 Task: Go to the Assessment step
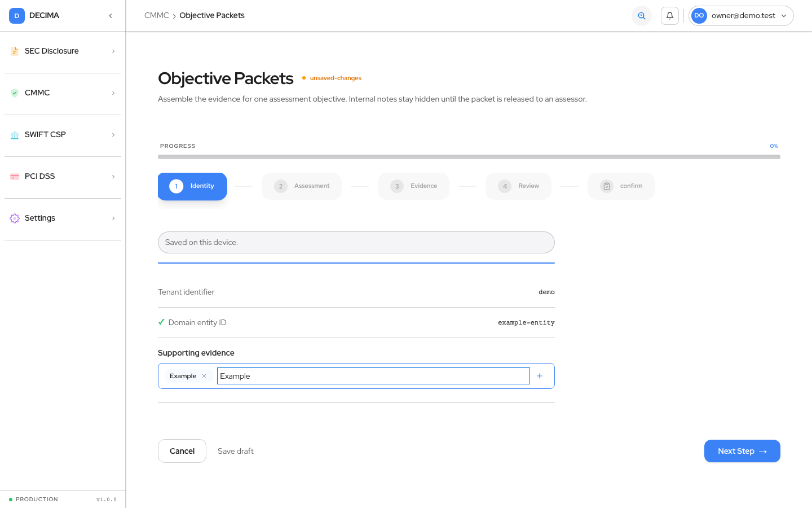click(302, 186)
